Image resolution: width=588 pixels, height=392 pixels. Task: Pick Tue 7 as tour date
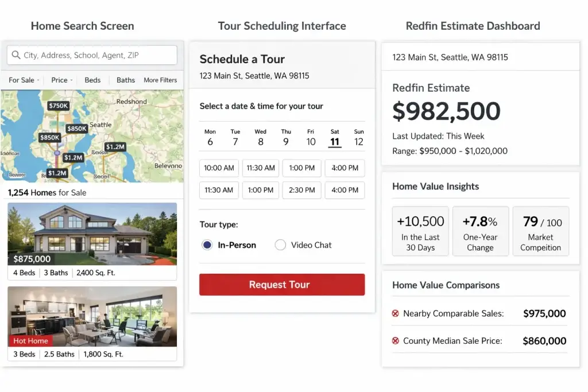tap(235, 138)
